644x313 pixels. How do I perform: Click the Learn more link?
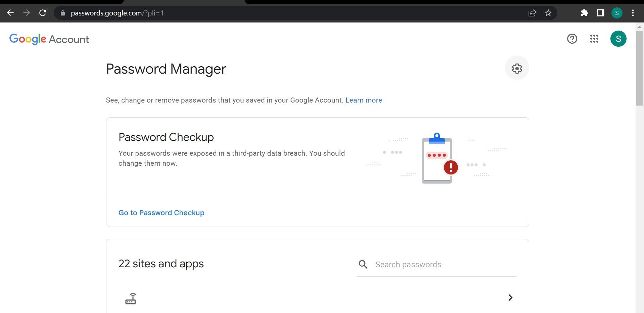pos(364,100)
